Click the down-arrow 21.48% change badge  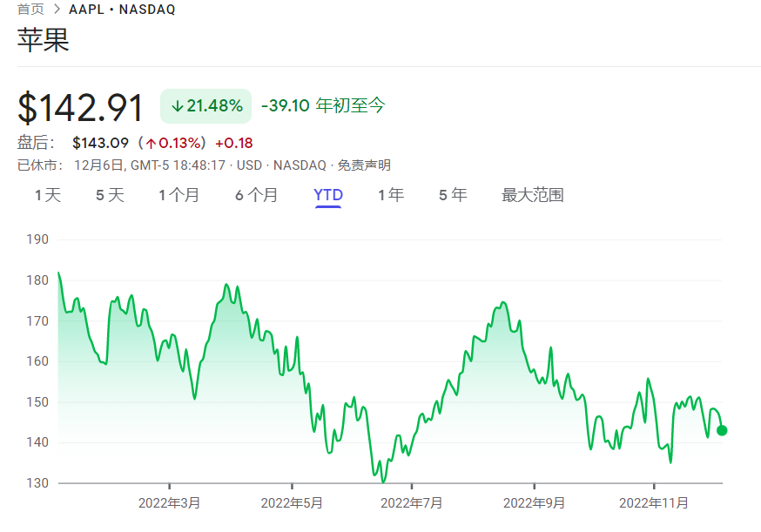(205, 106)
